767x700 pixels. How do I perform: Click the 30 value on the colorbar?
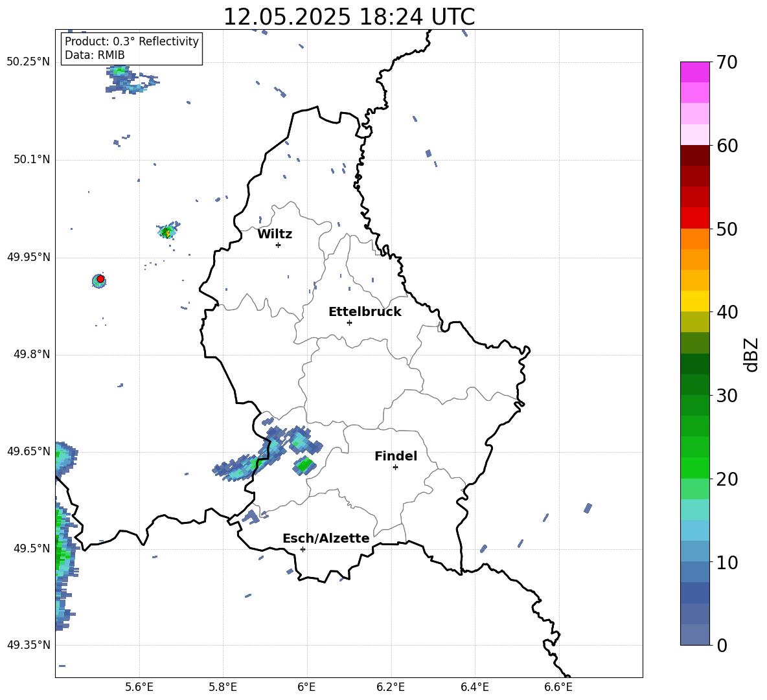point(727,396)
